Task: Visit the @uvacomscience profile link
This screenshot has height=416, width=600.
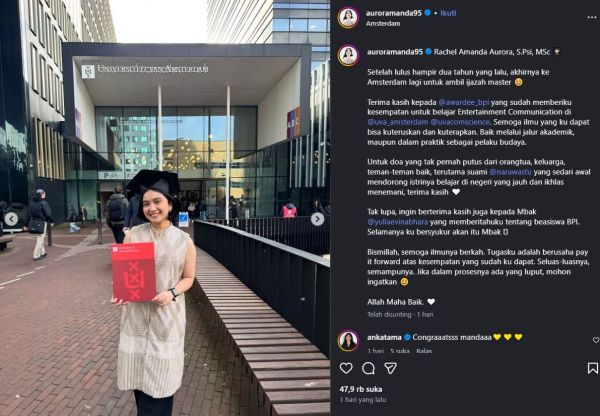Action: 460,122
